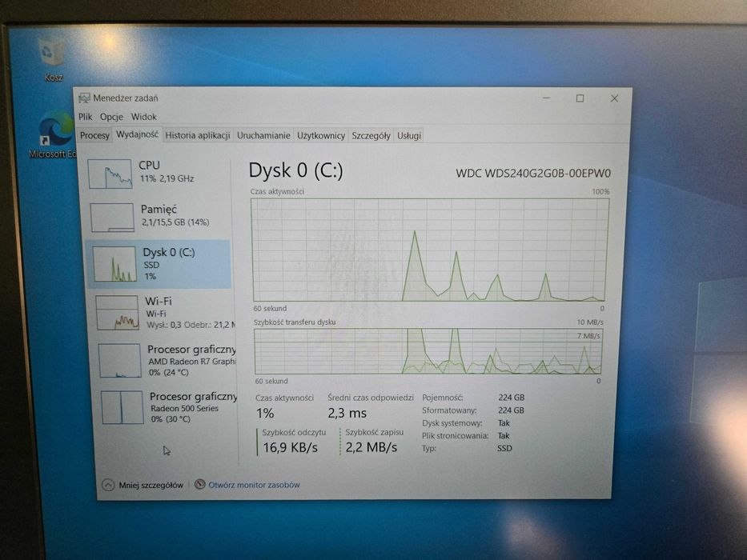This screenshot has height=560, width=747.
Task: Select the Radeon 500 Series GPU thumbnail
Action: 122,408
